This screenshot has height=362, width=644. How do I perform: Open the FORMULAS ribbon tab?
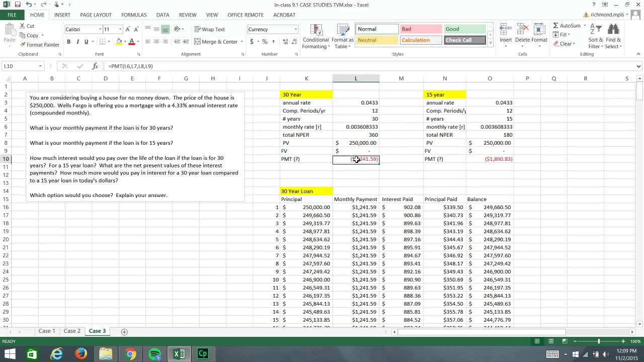134,15
